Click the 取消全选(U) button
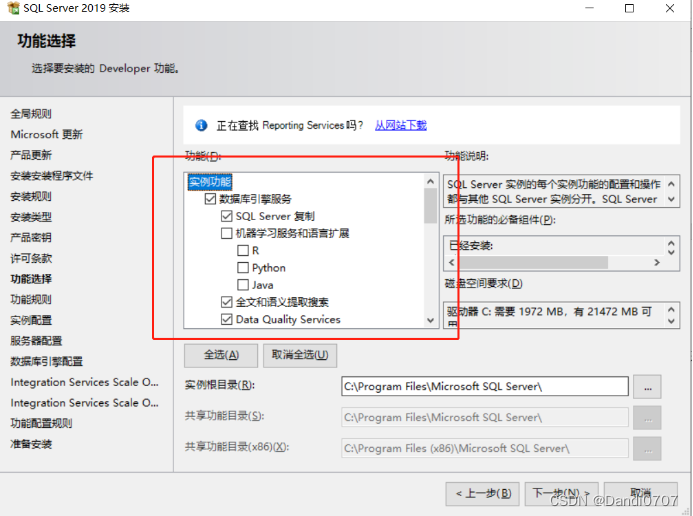 (300, 355)
